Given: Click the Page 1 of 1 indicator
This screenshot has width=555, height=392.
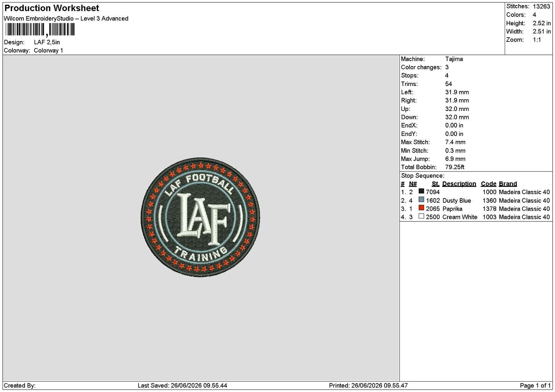Looking at the screenshot, I should pyautogui.click(x=535, y=385).
